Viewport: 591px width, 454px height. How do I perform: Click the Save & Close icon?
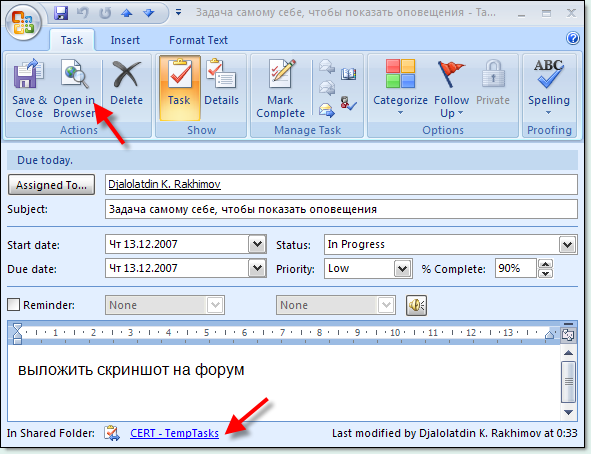click(29, 73)
